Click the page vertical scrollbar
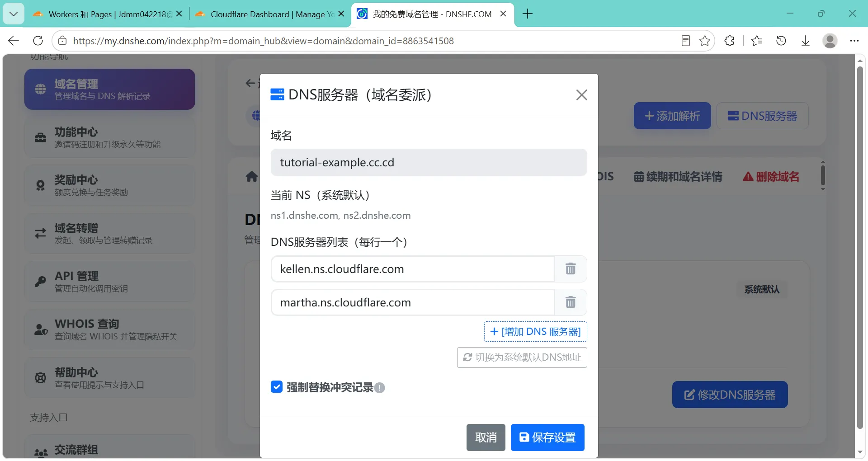The image size is (868, 461). click(860, 248)
